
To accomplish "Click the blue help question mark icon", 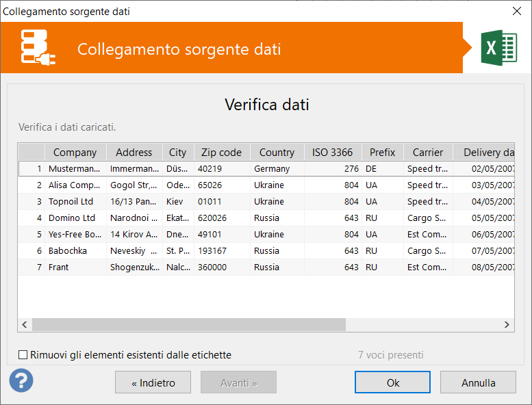I will pos(21,380).
